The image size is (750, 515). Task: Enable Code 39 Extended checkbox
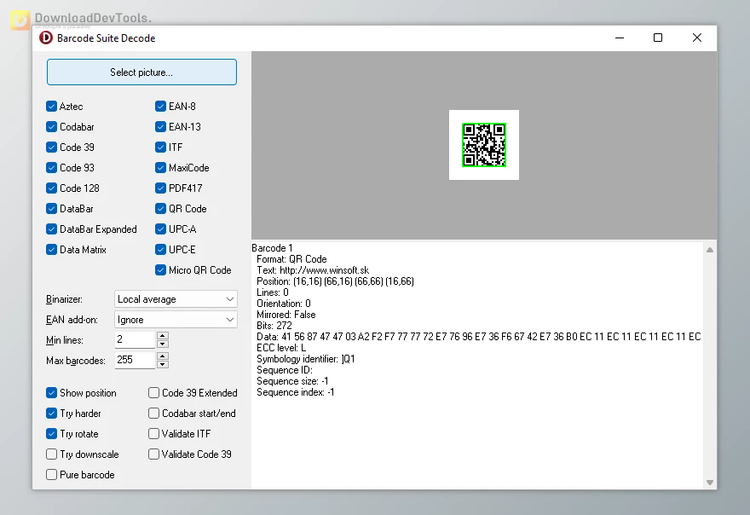click(x=154, y=393)
